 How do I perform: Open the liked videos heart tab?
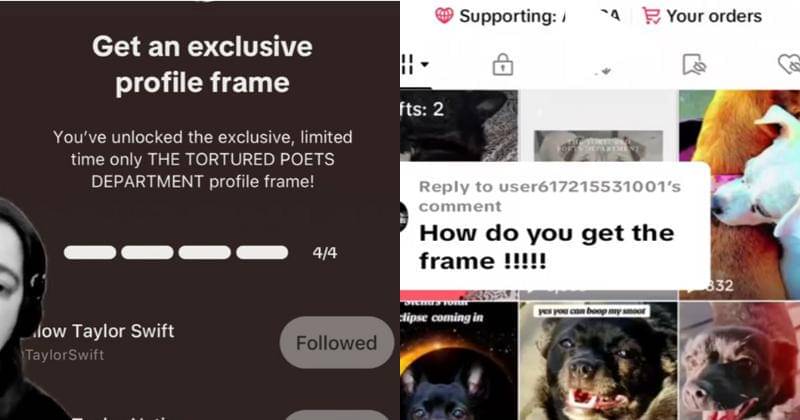(x=789, y=65)
